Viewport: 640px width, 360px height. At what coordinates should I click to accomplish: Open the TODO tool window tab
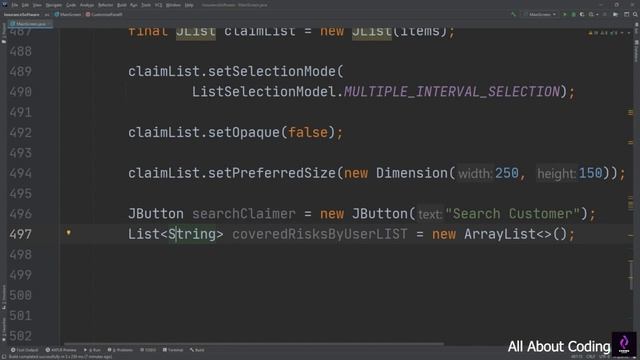(148, 350)
